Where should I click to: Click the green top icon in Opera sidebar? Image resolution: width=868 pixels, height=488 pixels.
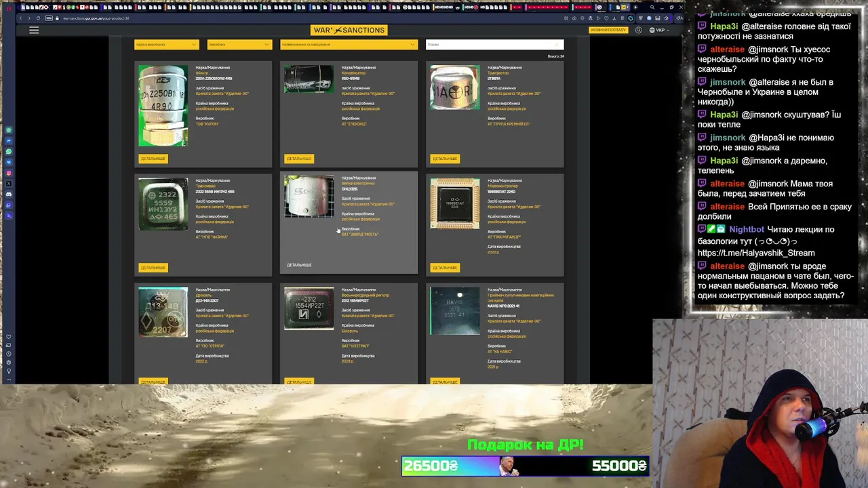tap(9, 130)
